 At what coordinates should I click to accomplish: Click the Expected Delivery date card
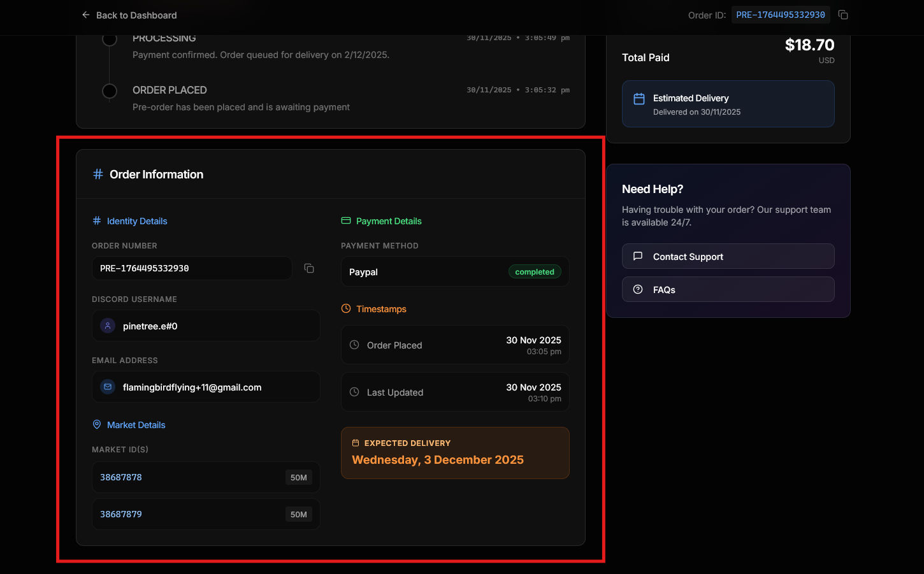(455, 453)
